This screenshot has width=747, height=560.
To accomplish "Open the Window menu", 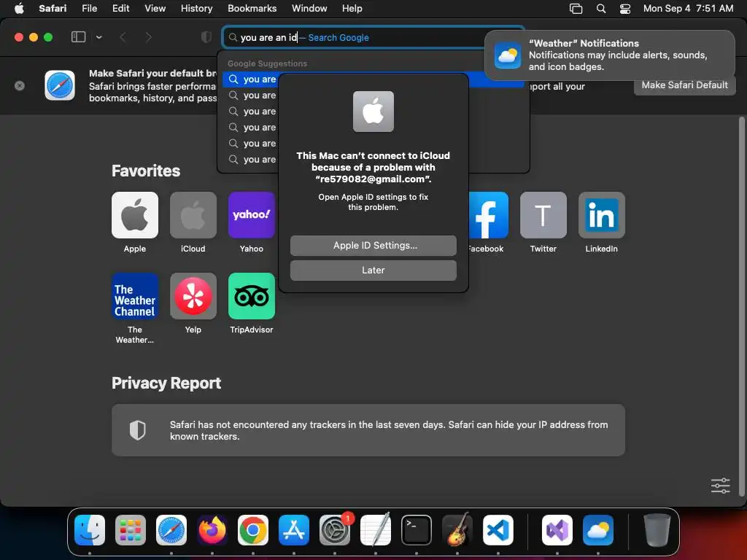I will pyautogui.click(x=309, y=9).
